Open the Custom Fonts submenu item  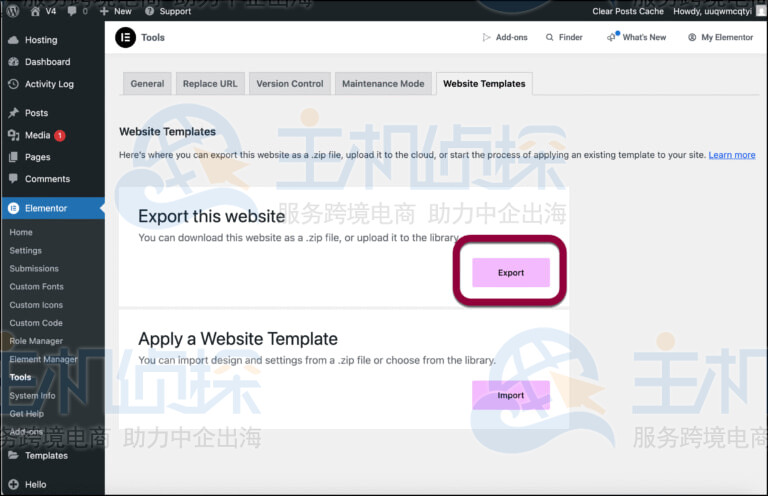tap(36, 286)
